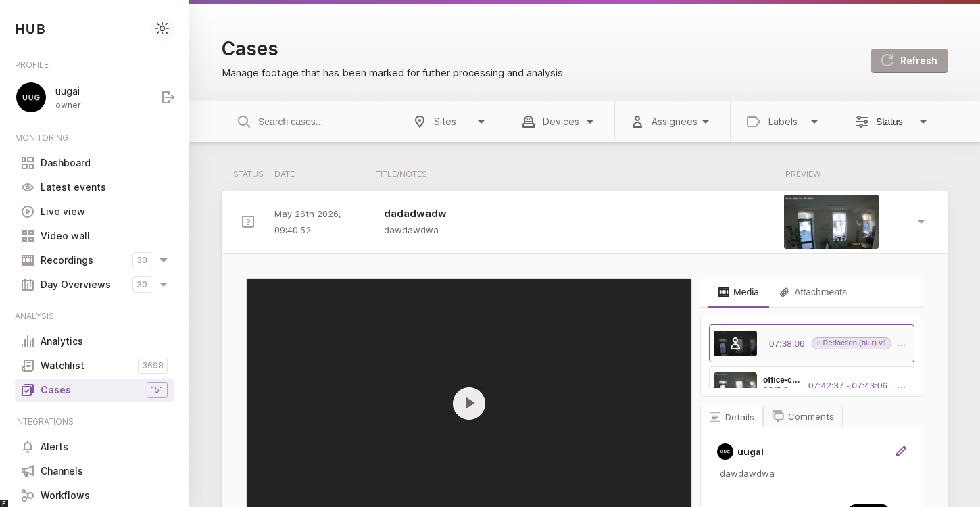Viewport: 980px width, 507px height.
Task: Open the Cases sidebar item
Action: tap(95, 390)
